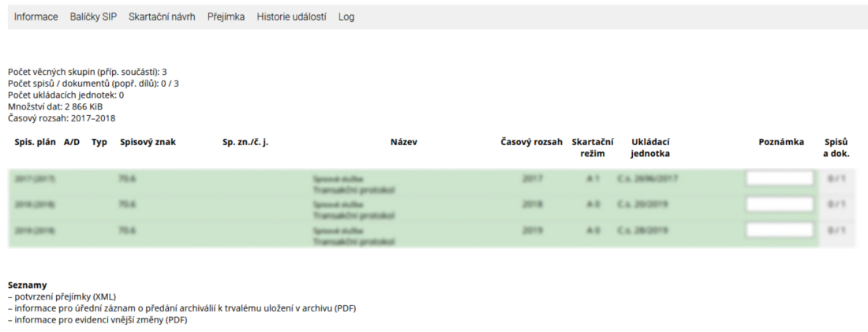Select the Přejímka tab
Viewport: 868px width, 332px height.
(x=226, y=17)
